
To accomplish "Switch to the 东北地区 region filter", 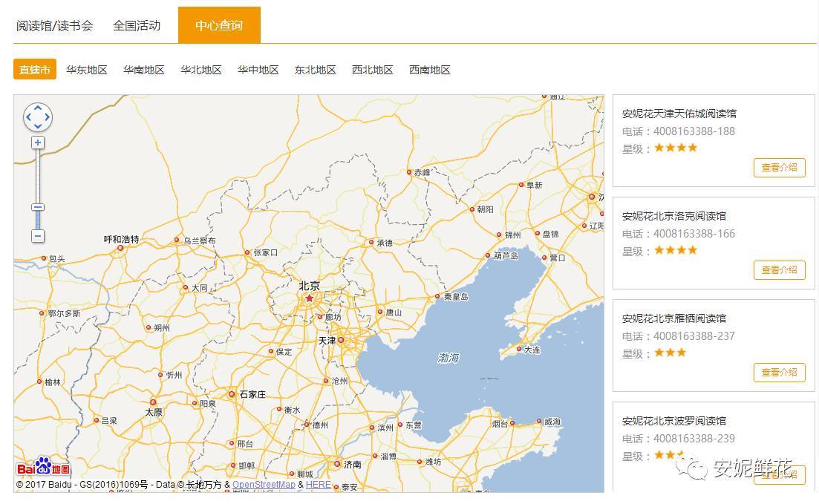I will (315, 70).
